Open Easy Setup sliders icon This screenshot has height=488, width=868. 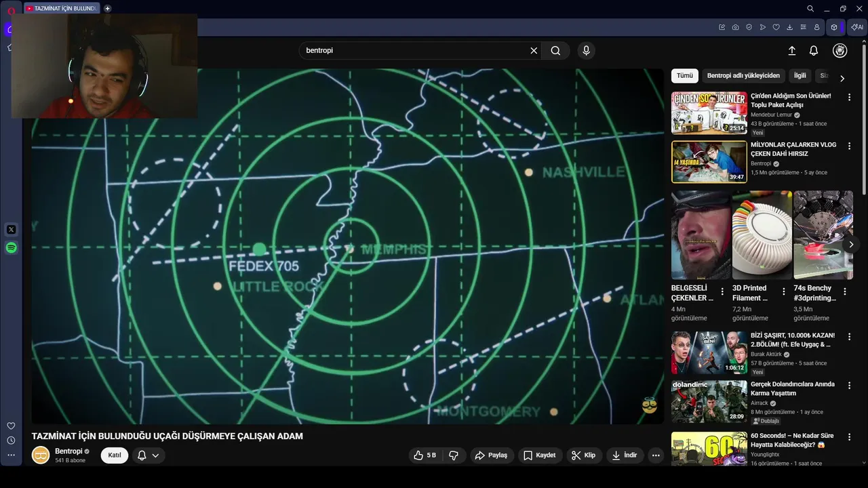pyautogui.click(x=803, y=27)
